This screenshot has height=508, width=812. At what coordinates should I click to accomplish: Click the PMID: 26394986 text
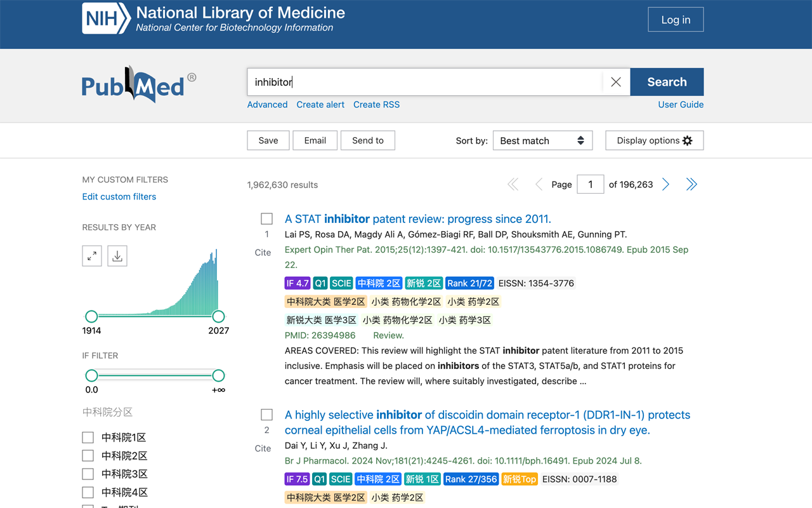(320, 335)
